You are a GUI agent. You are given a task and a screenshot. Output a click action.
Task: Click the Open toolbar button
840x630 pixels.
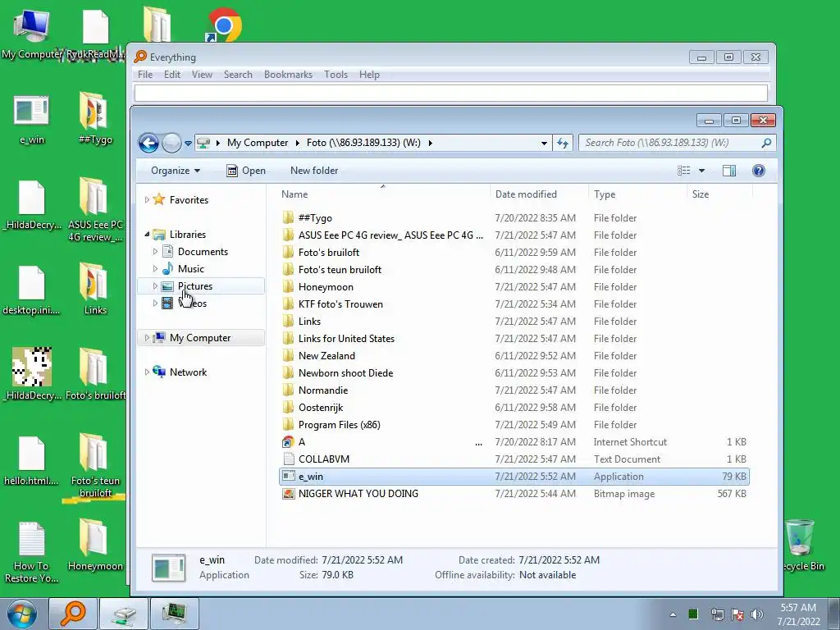coord(246,171)
